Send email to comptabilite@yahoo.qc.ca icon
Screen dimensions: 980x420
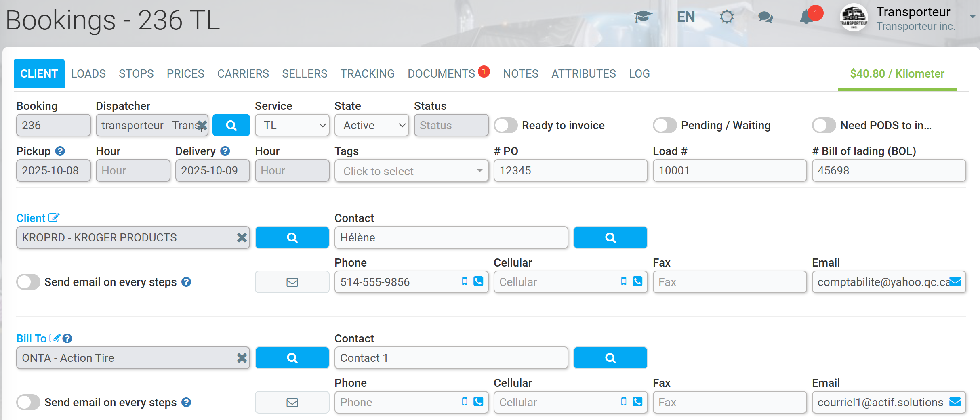click(x=955, y=281)
